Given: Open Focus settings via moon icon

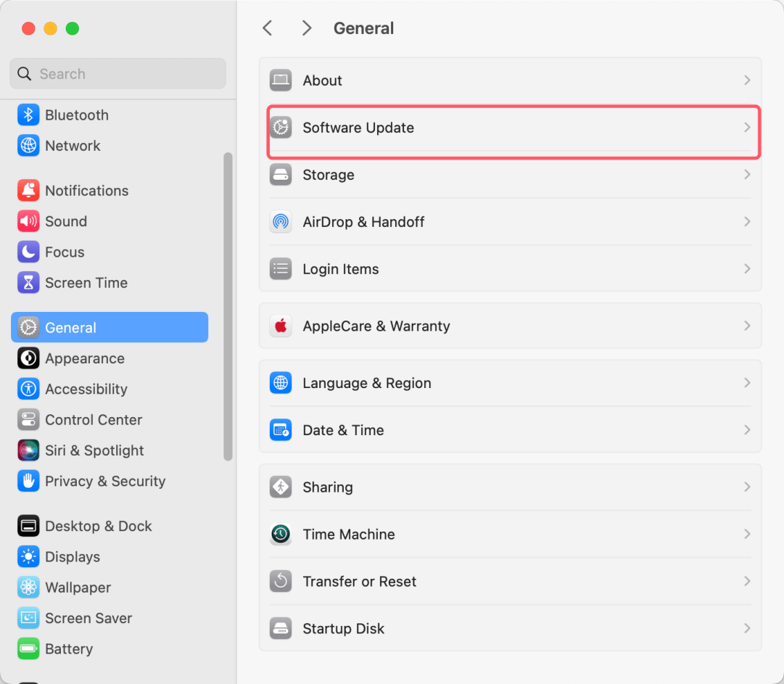Looking at the screenshot, I should click(28, 252).
